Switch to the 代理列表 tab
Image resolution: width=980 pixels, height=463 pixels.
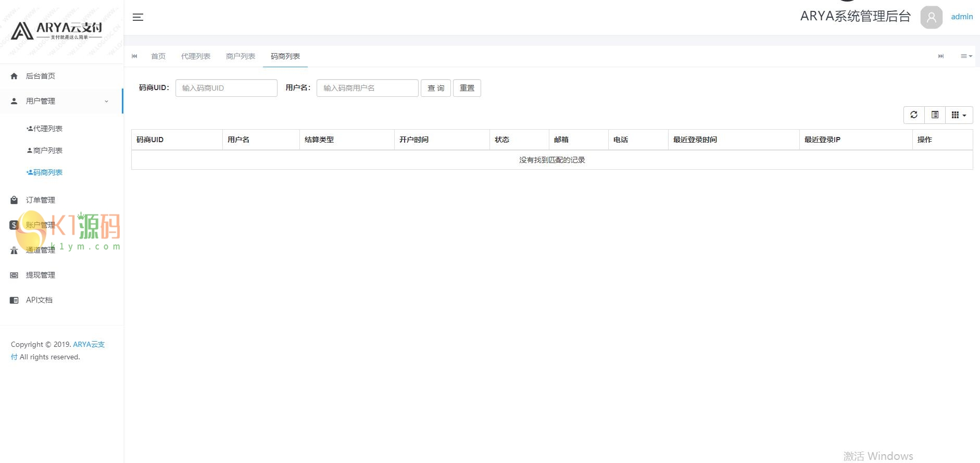[196, 56]
